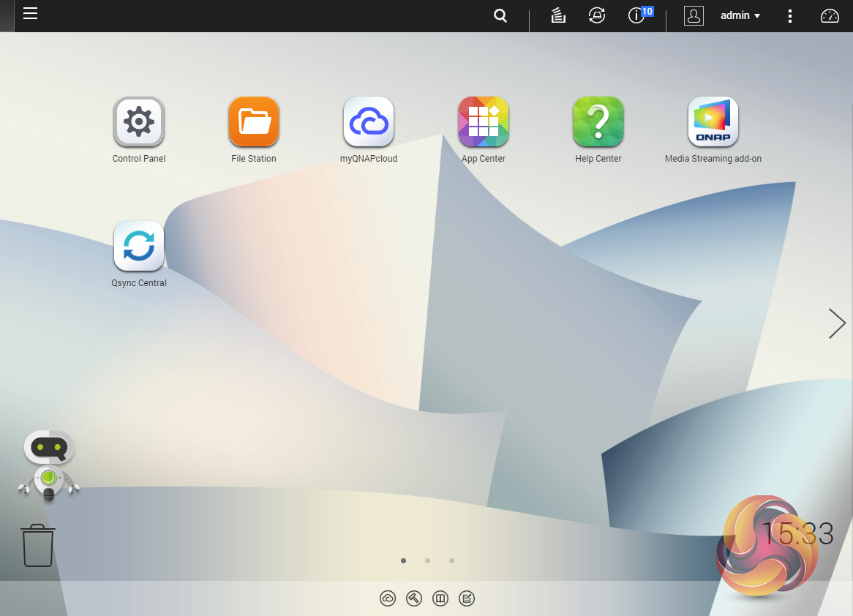Launch File Station
Screen dimensions: 853x616
point(254,122)
